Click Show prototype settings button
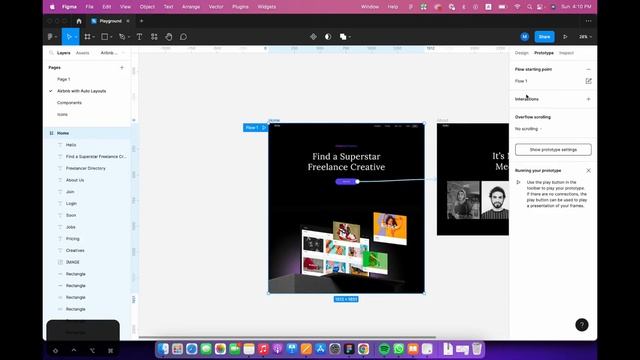This screenshot has height=360, width=640. (x=553, y=150)
